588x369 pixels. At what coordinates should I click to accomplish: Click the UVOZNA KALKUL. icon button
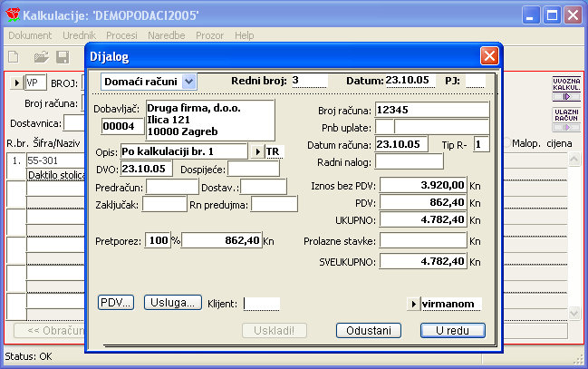[566, 89]
